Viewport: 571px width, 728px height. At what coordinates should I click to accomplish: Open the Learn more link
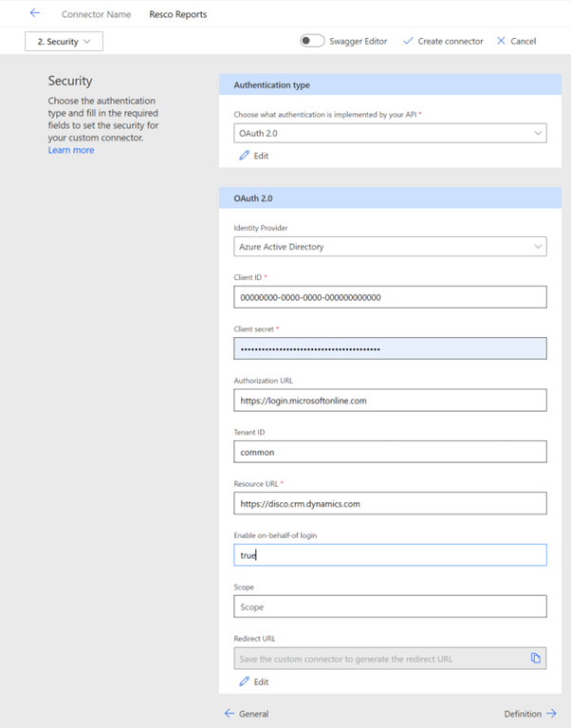pos(71,150)
